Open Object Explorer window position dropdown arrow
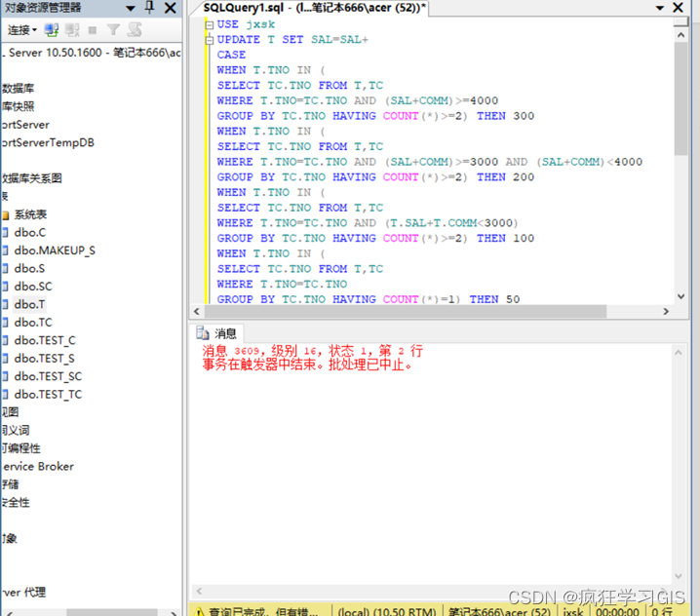 (131, 8)
